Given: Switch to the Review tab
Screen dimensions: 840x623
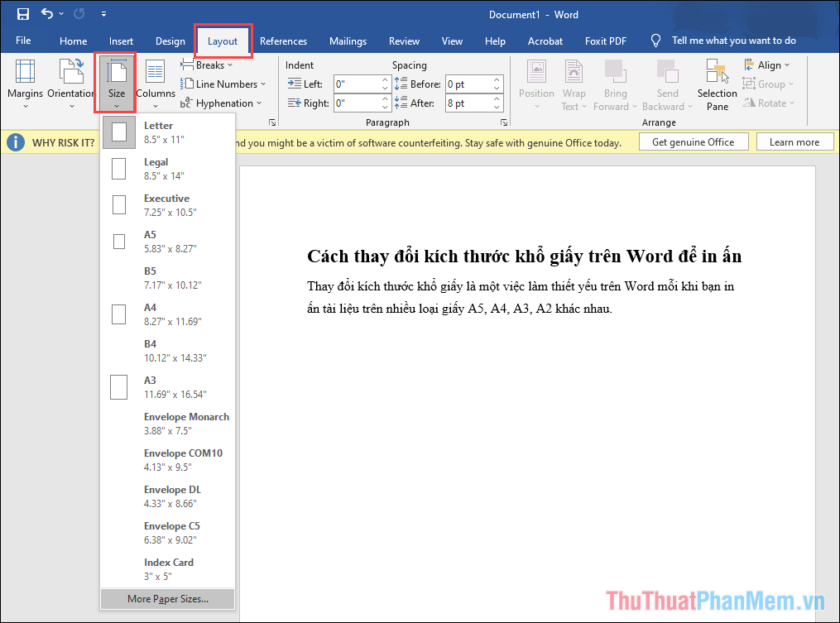Looking at the screenshot, I should (x=404, y=41).
